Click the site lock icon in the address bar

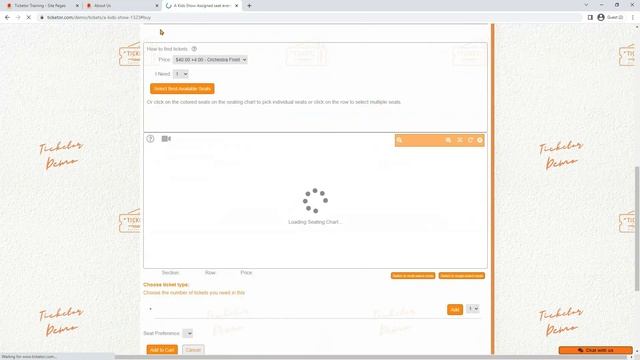point(42,18)
